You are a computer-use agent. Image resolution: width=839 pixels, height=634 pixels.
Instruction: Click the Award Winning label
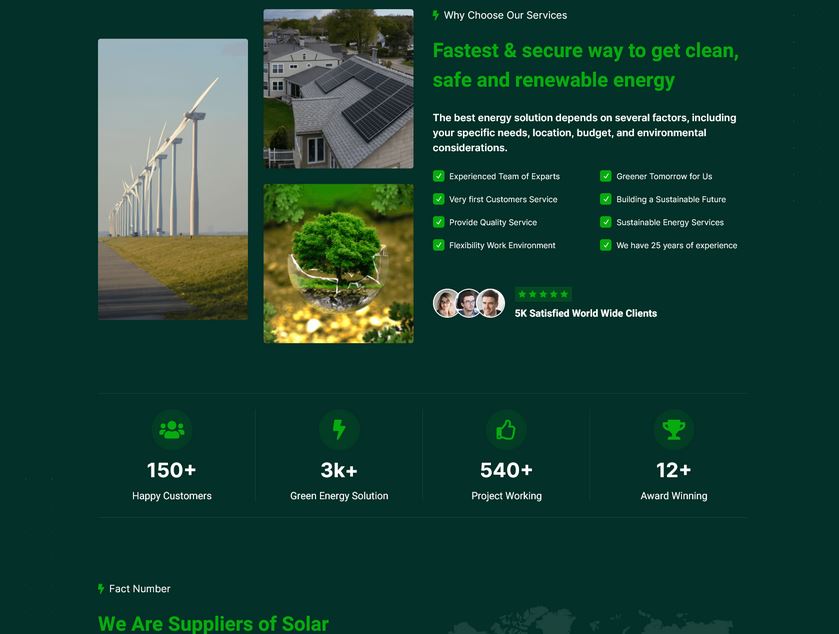[674, 496]
